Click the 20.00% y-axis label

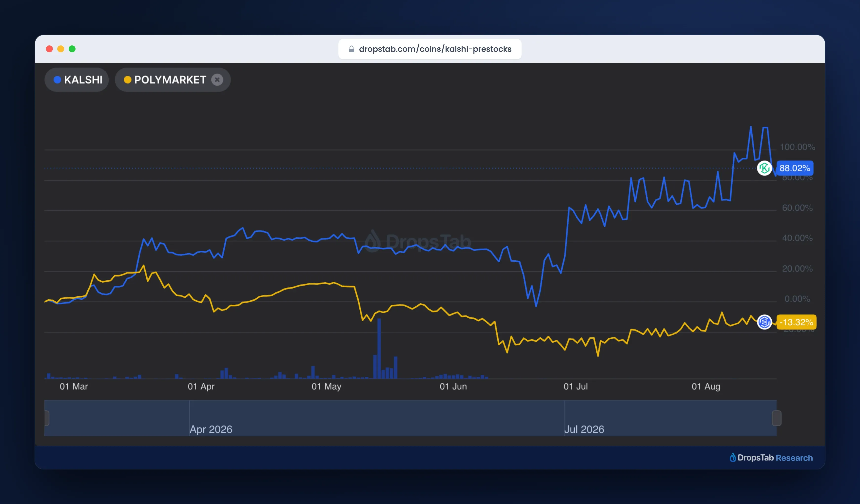point(797,269)
